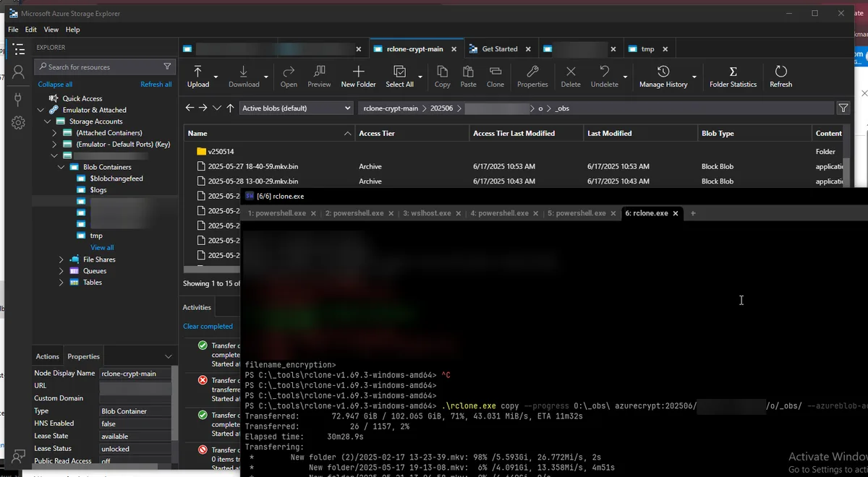The height and width of the screenshot is (477, 868).
Task: Switch to the Get Started tab
Action: coord(499,49)
